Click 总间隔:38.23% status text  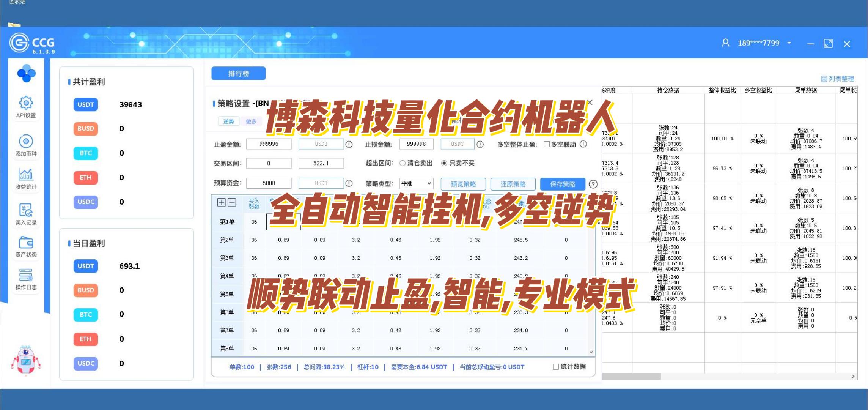click(324, 367)
